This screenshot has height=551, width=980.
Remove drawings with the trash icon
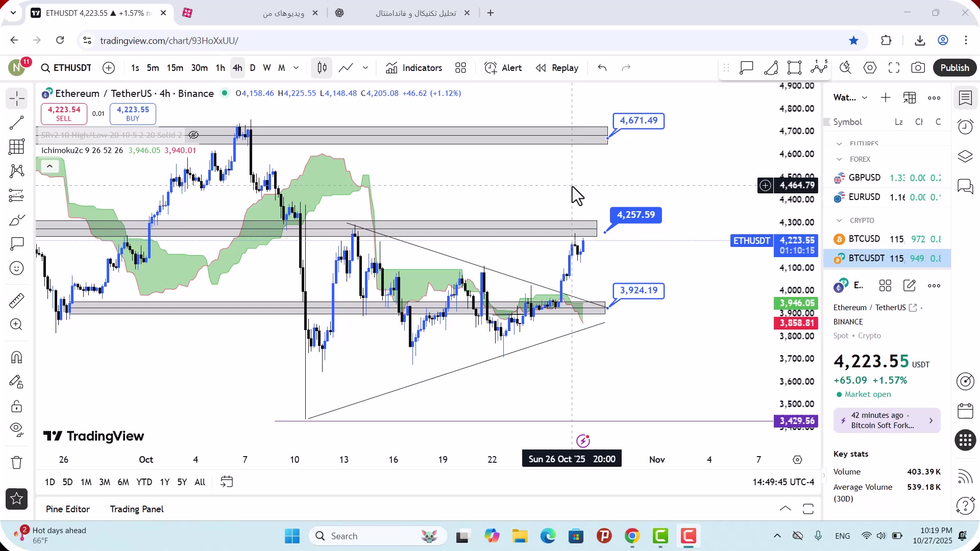tap(16, 463)
